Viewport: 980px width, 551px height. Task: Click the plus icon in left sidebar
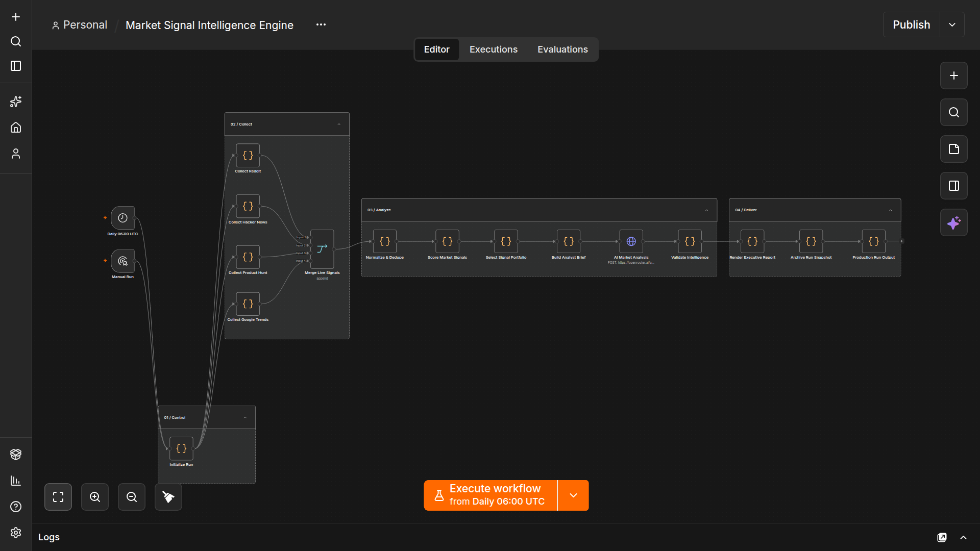click(16, 17)
